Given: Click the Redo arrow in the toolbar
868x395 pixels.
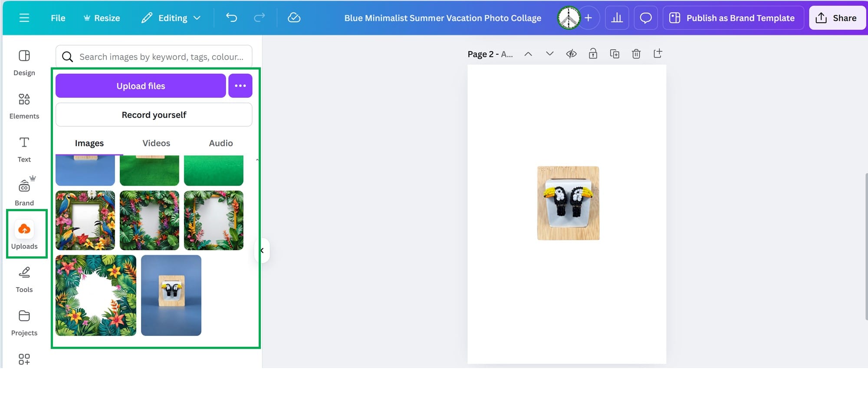Looking at the screenshot, I should tap(259, 18).
